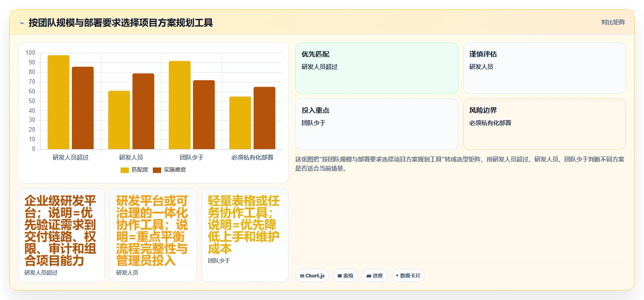Click the header icon left of the title
The height and width of the screenshot is (300, 644).
point(22,23)
